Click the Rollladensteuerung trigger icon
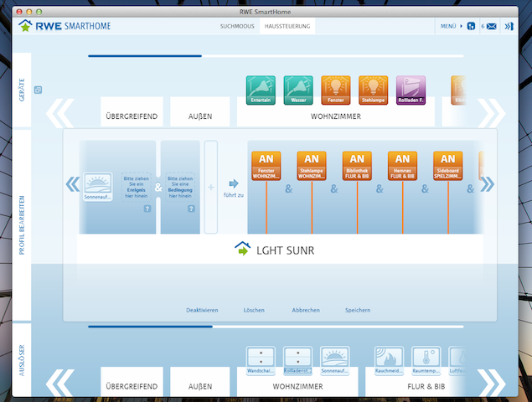 [x=297, y=360]
